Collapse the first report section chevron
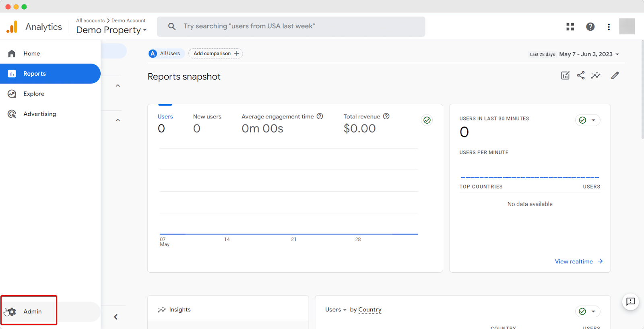Viewport: 644px width, 329px height. [118, 86]
